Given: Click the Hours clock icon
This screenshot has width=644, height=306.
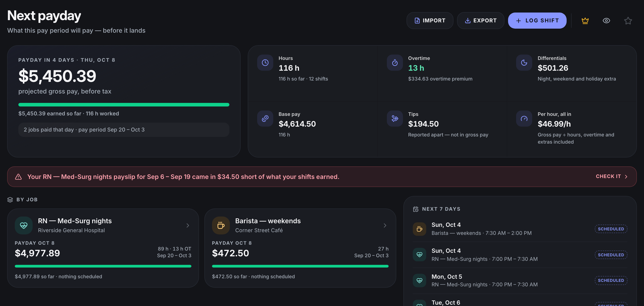Looking at the screenshot, I should 265,62.
